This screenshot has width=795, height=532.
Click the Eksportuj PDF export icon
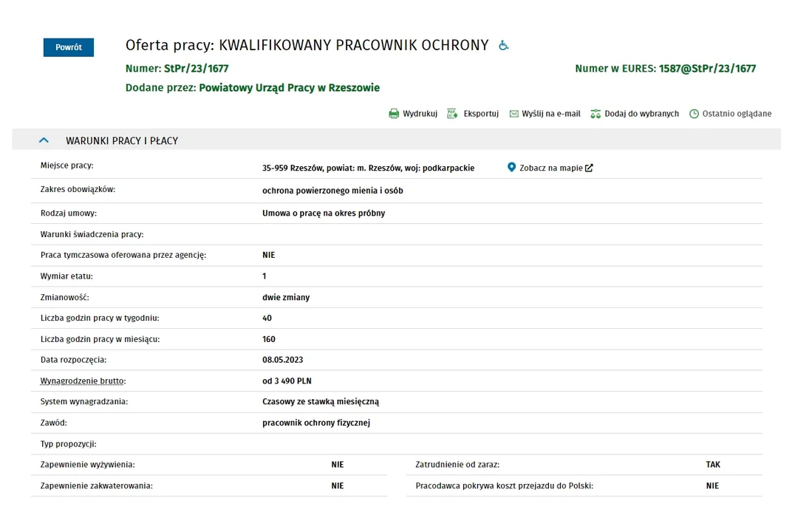click(452, 114)
